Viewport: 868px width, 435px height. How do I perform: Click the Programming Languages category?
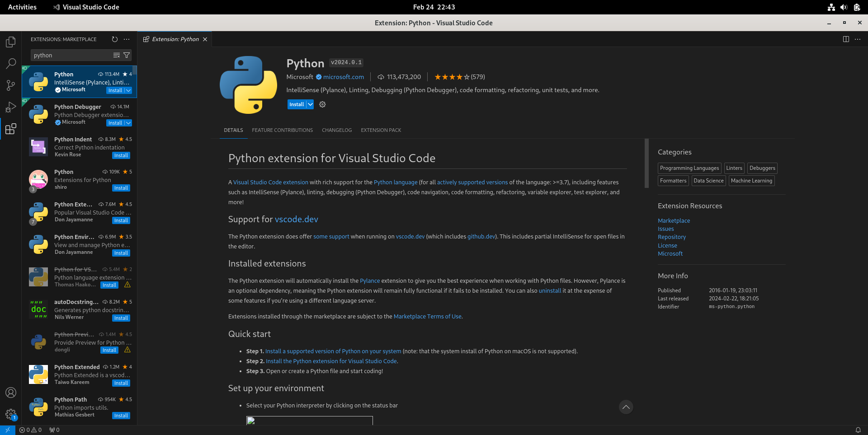689,168
